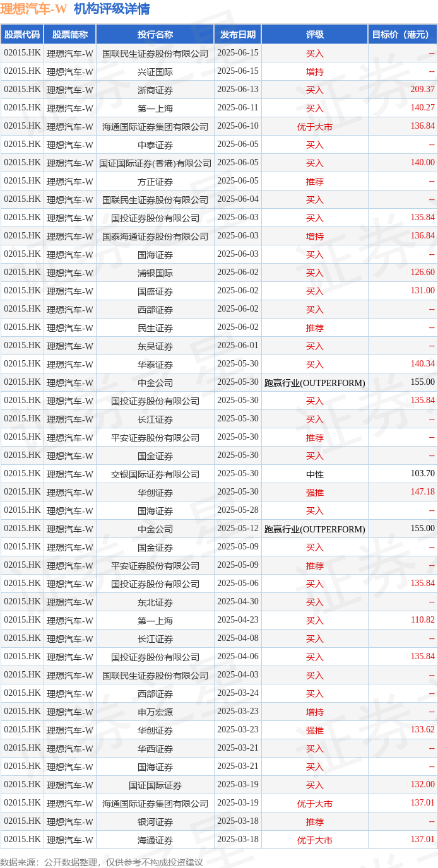The width and height of the screenshot is (438, 868).
Task: Click the 2025-05-12 date cell
Action: 238,529
